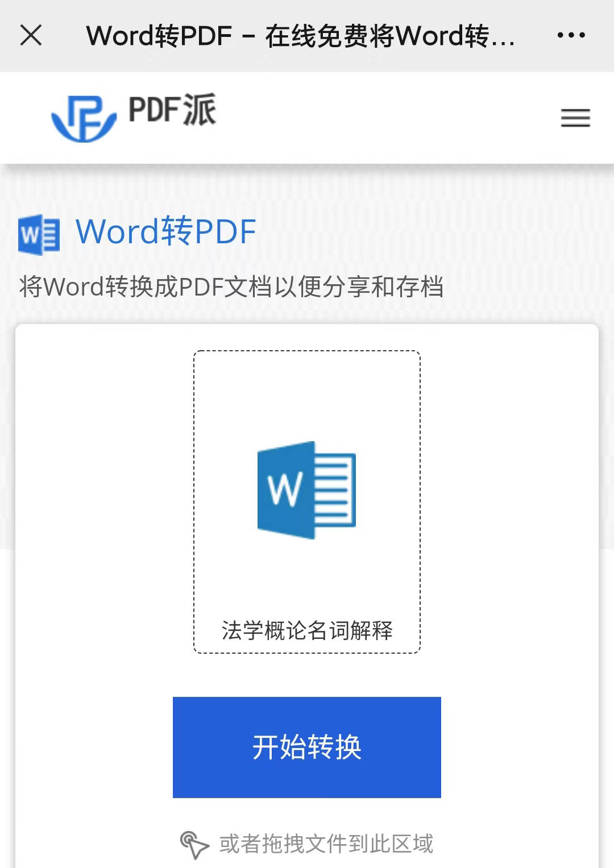This screenshot has height=868, width=614.
Task: Click empty space inside dashed upload box above icon
Action: (307, 392)
